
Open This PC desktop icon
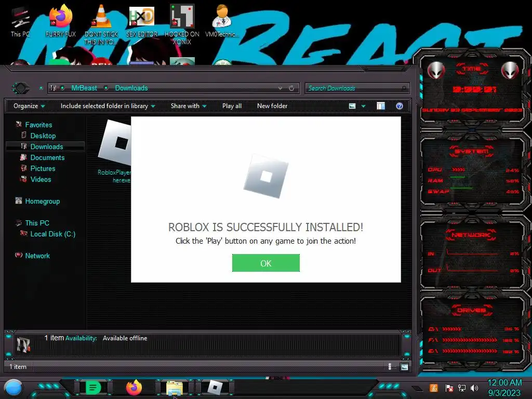click(x=20, y=22)
